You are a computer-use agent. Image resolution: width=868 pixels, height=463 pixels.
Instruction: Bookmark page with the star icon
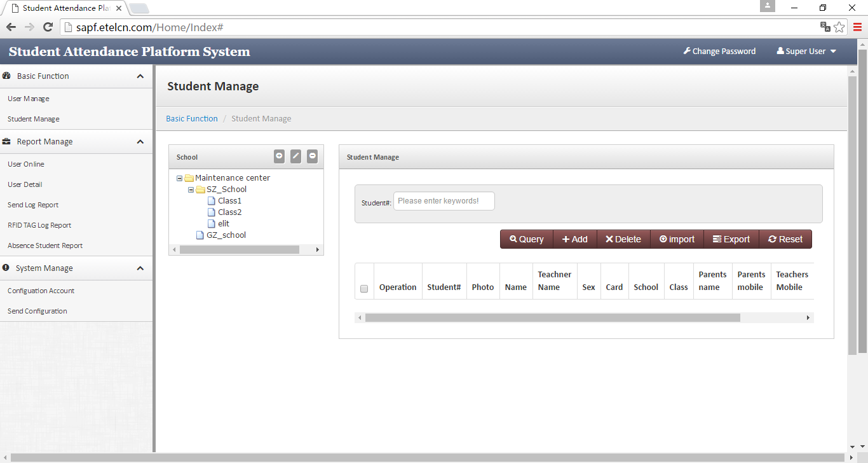[839, 27]
